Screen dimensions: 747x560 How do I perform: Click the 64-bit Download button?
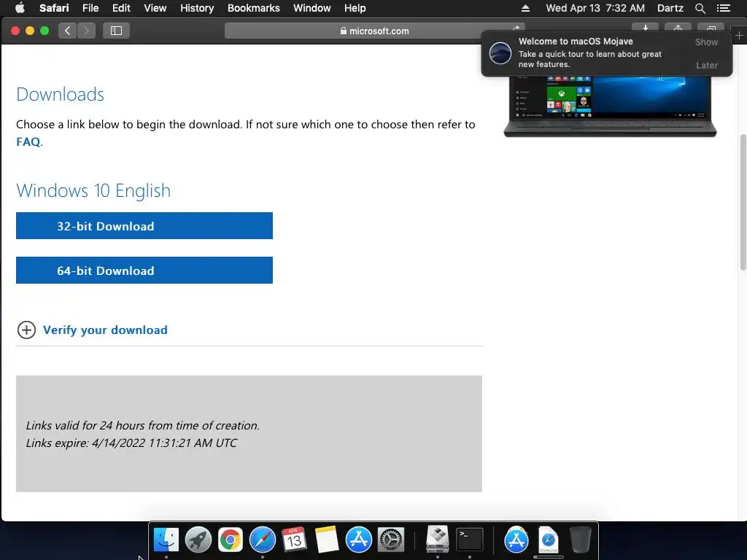[x=144, y=270]
